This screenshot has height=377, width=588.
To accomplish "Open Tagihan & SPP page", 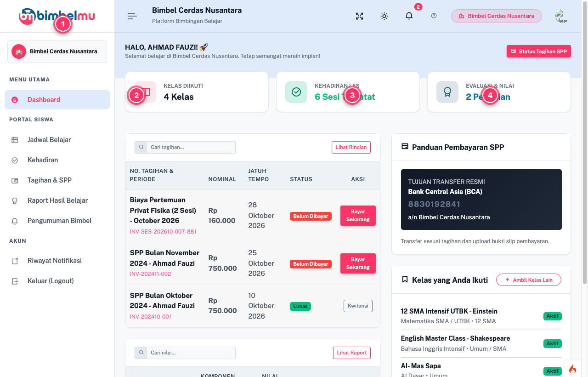I will 57,180.
